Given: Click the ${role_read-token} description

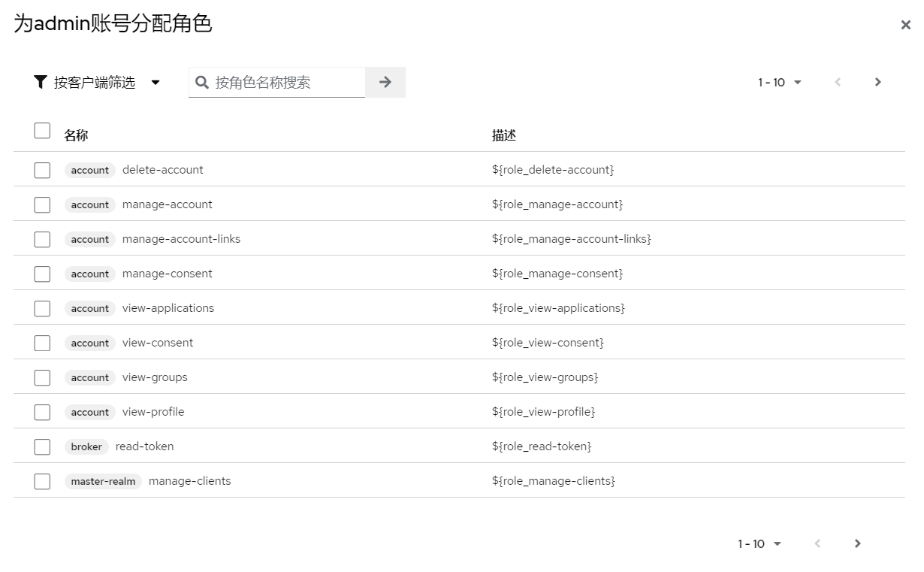Looking at the screenshot, I should [x=542, y=446].
